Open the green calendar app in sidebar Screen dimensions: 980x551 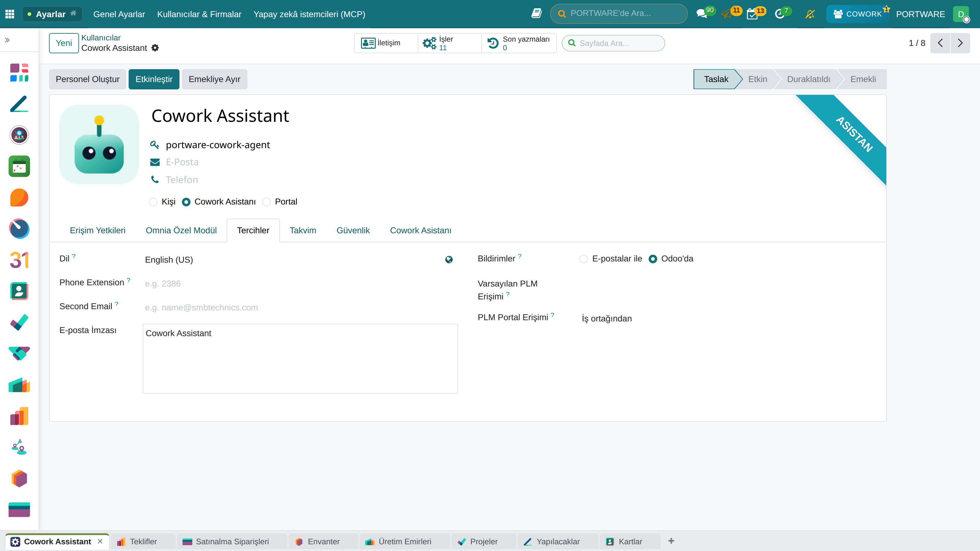coord(19,166)
